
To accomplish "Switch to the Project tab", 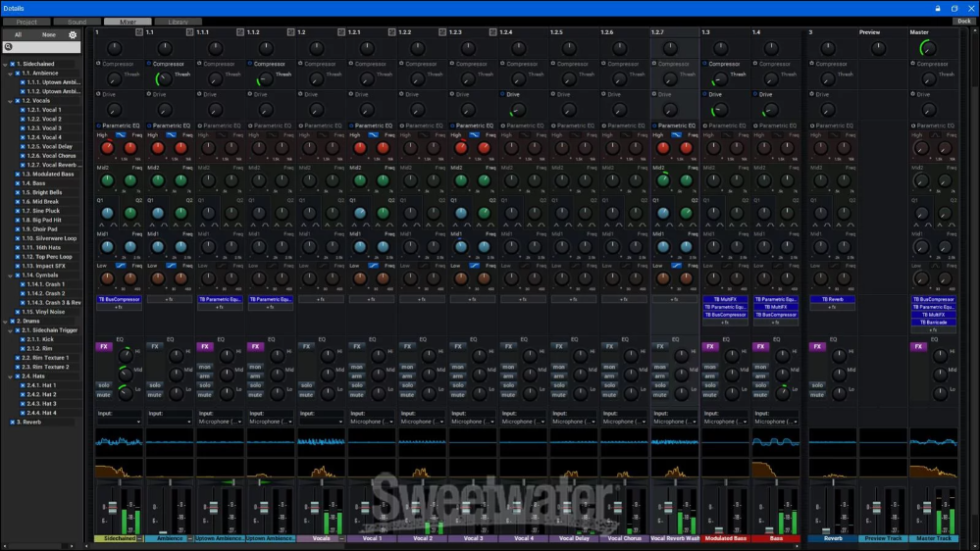I will tap(26, 22).
